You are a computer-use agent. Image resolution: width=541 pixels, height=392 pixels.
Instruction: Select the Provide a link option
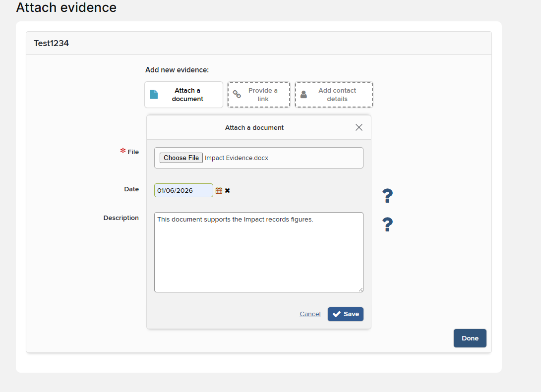click(x=259, y=95)
